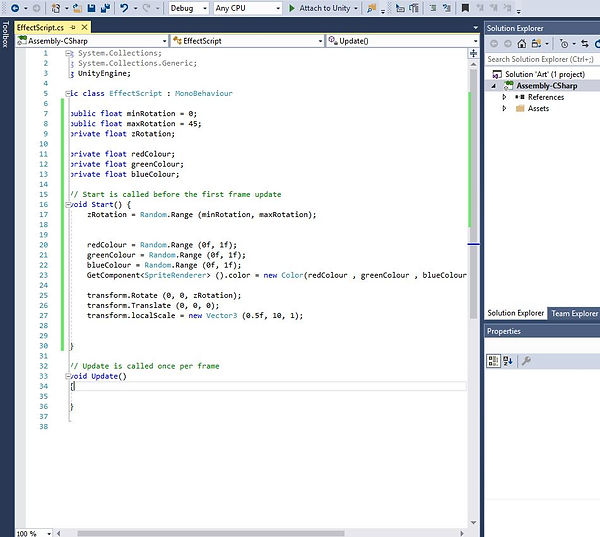Open the Toolbox side panel
This screenshot has height=537, width=600.
point(5,34)
